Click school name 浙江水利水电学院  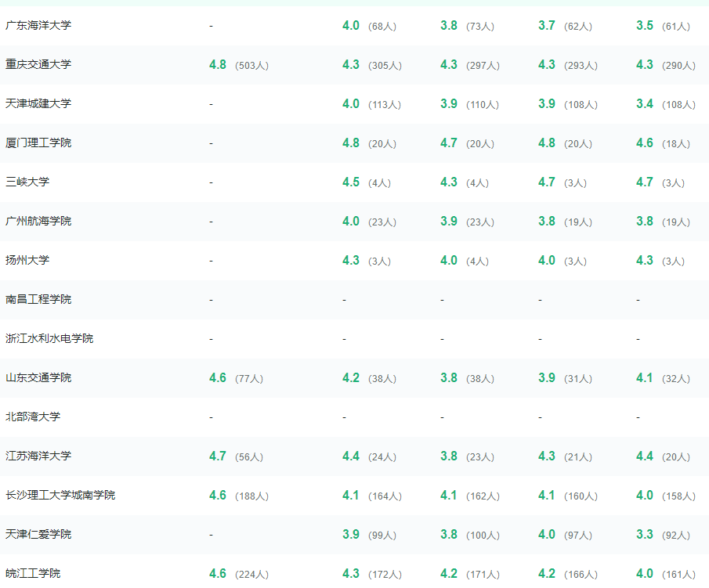(x=49, y=338)
